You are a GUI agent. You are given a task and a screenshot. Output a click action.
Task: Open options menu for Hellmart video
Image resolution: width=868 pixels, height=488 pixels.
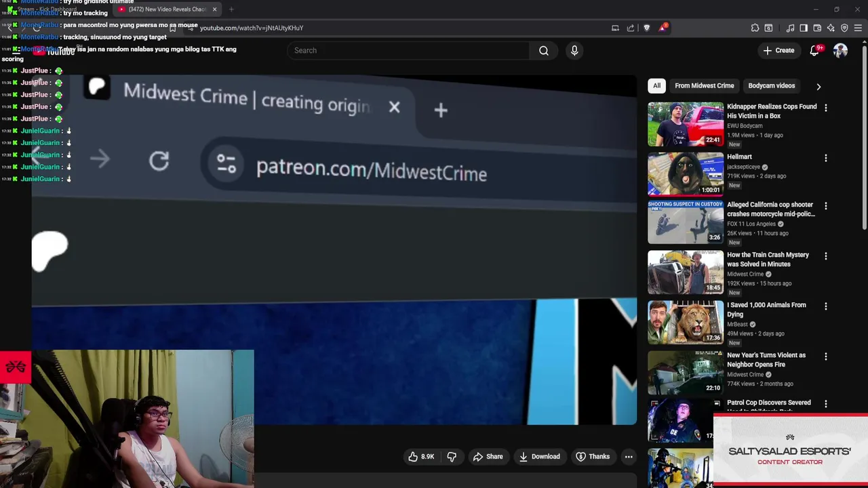[825, 158]
